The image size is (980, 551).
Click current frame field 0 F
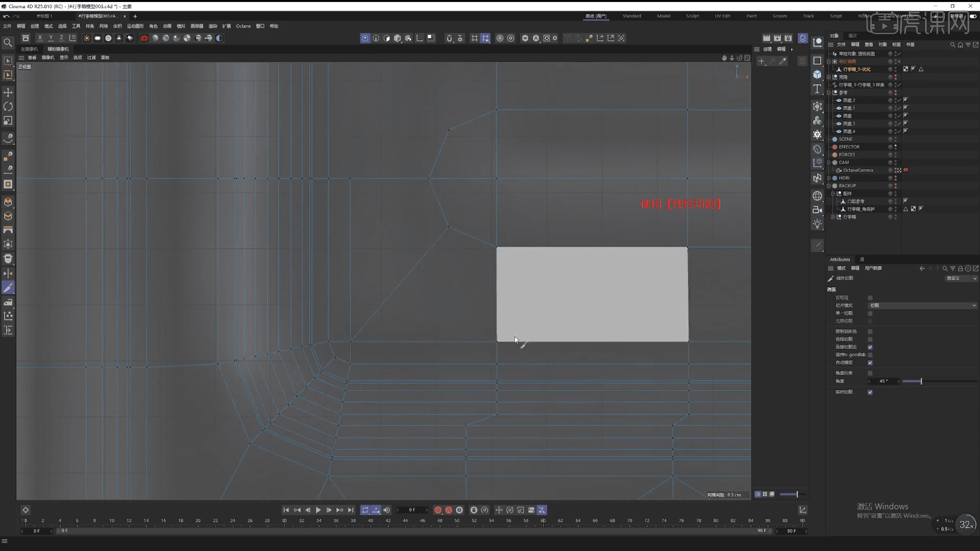[x=412, y=510]
